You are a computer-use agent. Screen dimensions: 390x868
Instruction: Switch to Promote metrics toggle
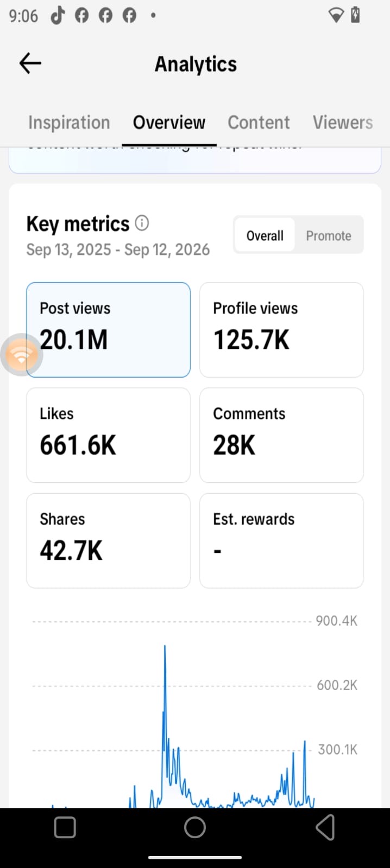click(x=329, y=235)
